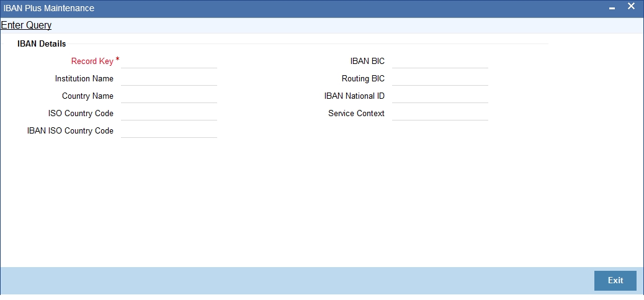644x300 pixels.
Task: Focus the ISO Country Code field
Action: pos(169,113)
